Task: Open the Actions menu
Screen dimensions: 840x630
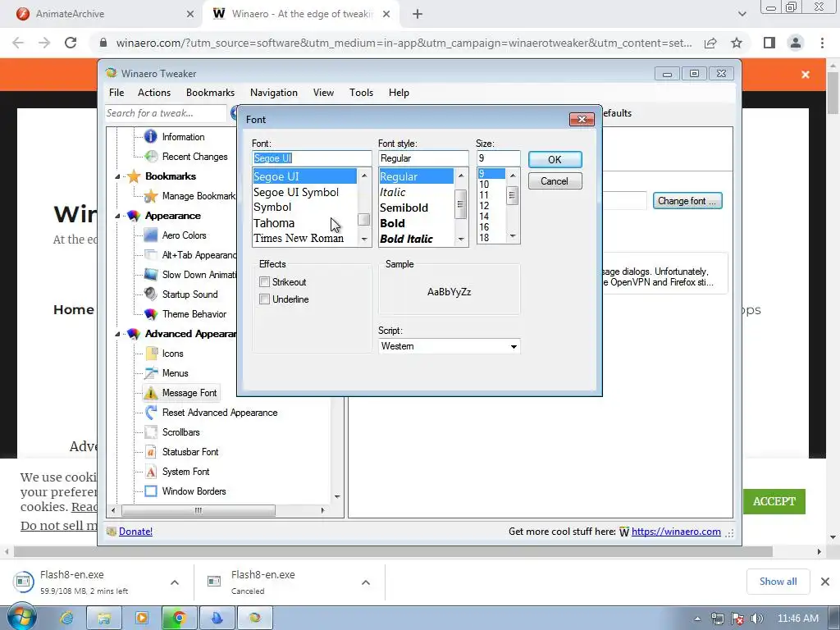Action: coord(154,93)
